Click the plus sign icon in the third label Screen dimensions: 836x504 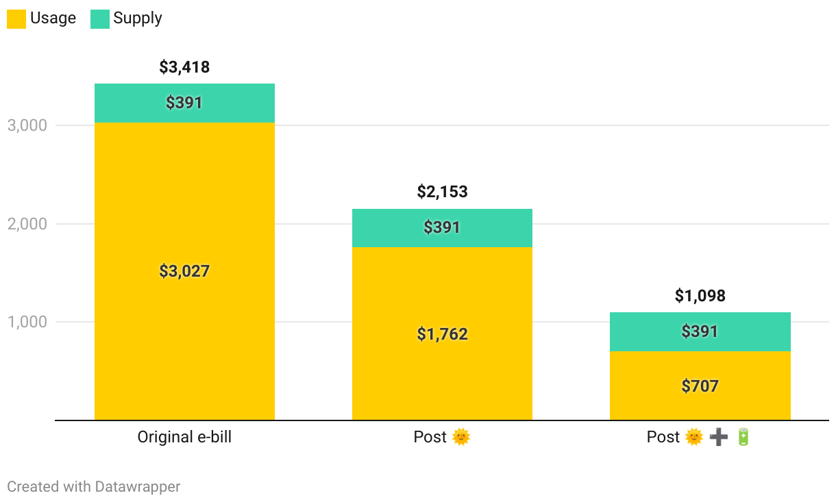click(719, 437)
